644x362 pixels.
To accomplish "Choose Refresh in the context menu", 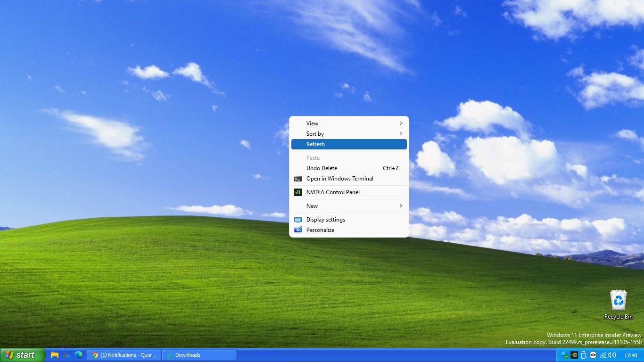I will (x=349, y=144).
